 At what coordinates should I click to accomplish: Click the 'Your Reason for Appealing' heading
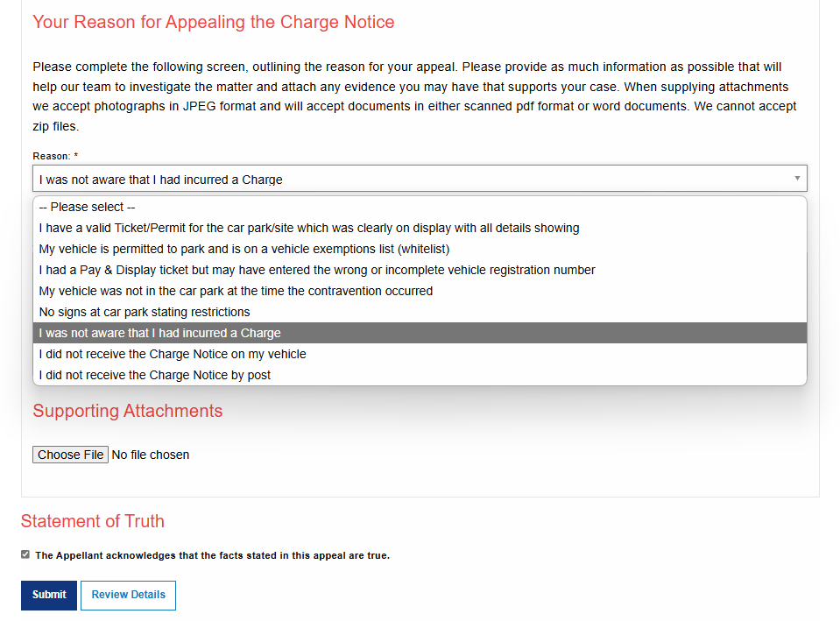pyautogui.click(x=213, y=22)
